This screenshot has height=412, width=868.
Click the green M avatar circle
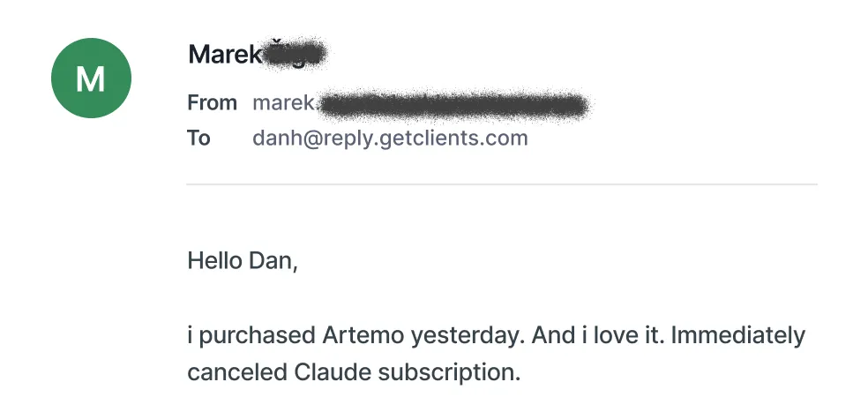tap(91, 79)
